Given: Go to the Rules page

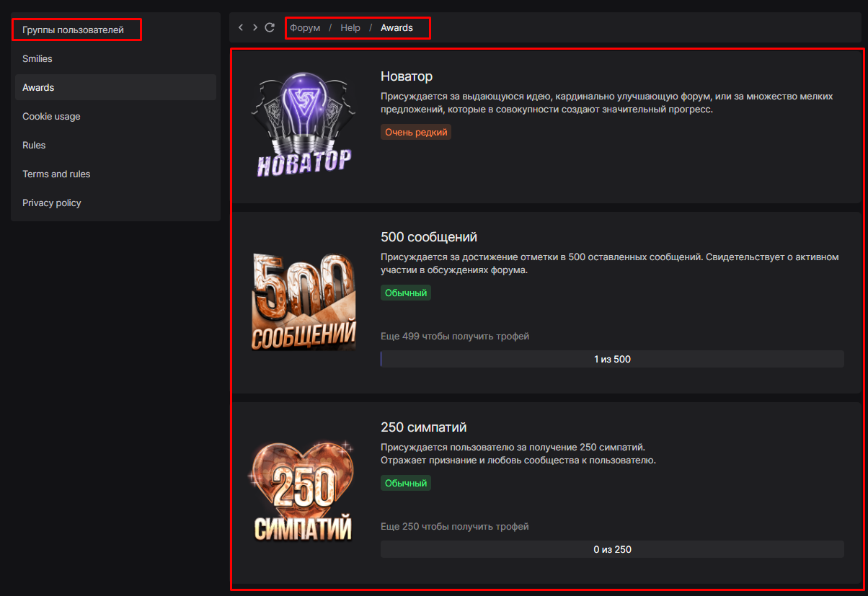Looking at the screenshot, I should click(x=34, y=146).
